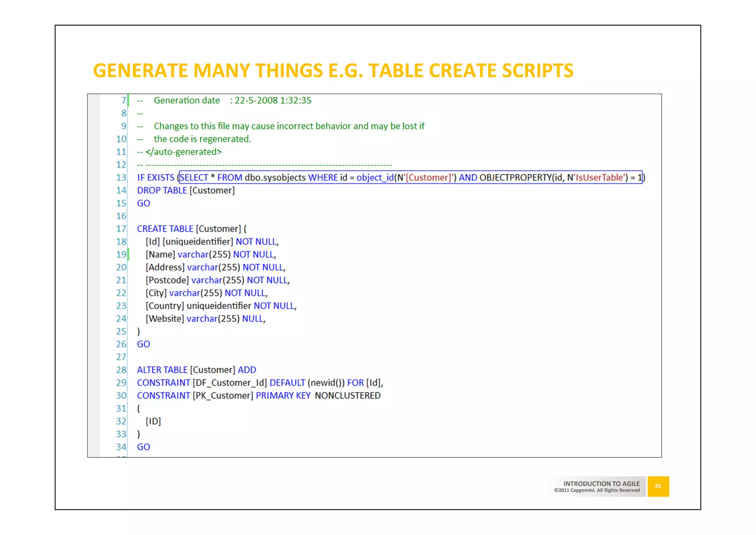Click the 'INTRODUCTION TO AGILE' footer text

tap(602, 484)
